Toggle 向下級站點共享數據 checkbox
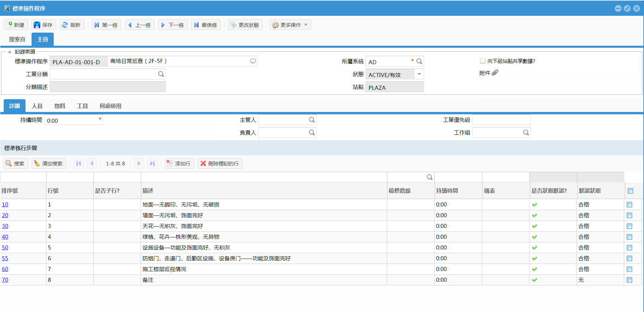The width and height of the screenshot is (644, 312). tap(482, 61)
